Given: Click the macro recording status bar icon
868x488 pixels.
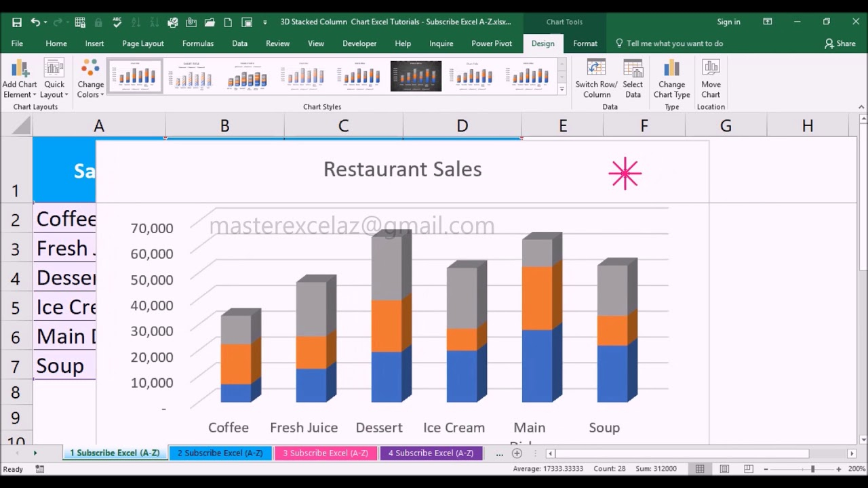Looking at the screenshot, I should [40, 469].
